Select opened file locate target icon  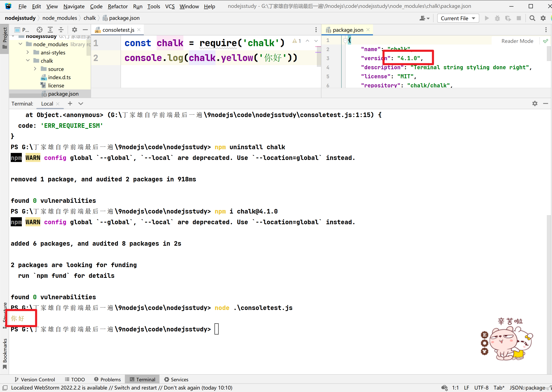[x=40, y=30]
